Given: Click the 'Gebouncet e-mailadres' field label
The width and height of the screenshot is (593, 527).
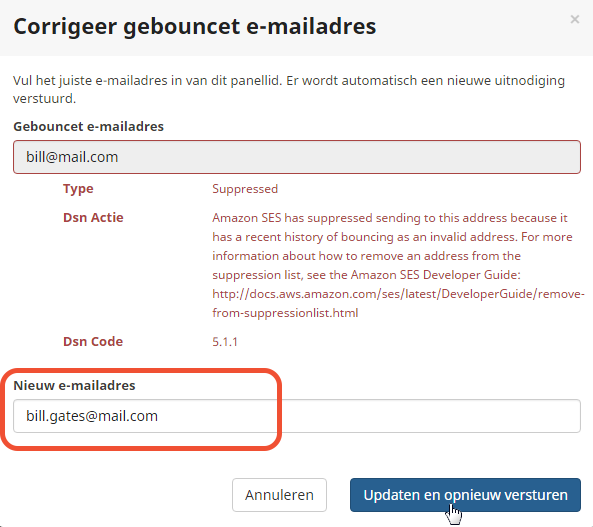Looking at the screenshot, I should point(88,126).
